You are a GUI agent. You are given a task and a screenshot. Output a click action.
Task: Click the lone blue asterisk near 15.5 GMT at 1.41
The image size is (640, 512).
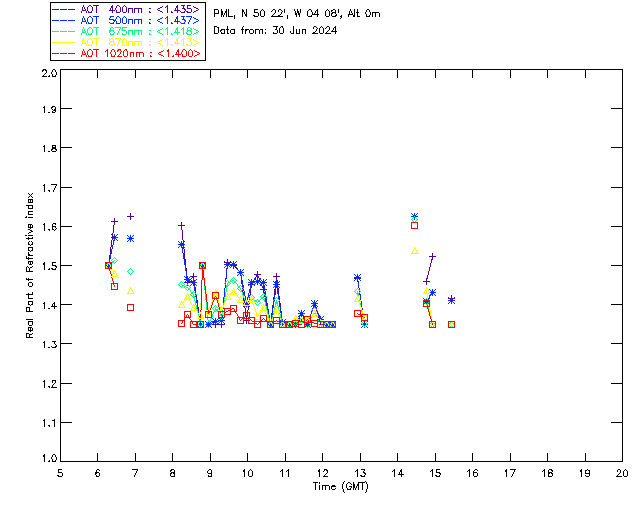451,300
